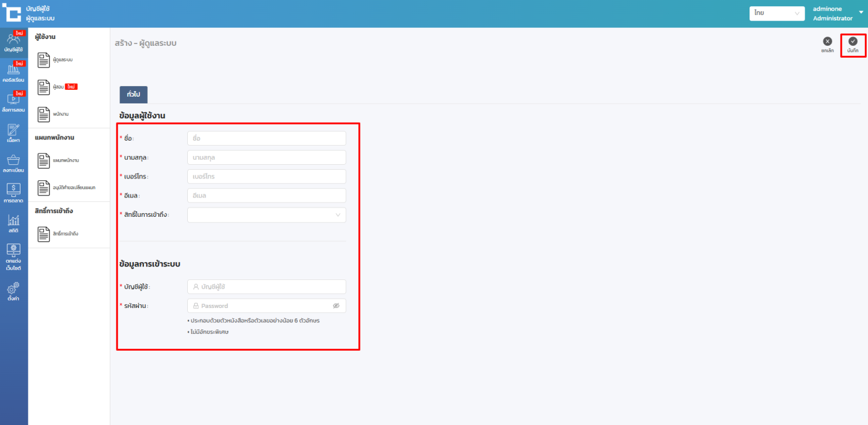Open the เนื้อหา (content) sidebar icon

point(14,133)
